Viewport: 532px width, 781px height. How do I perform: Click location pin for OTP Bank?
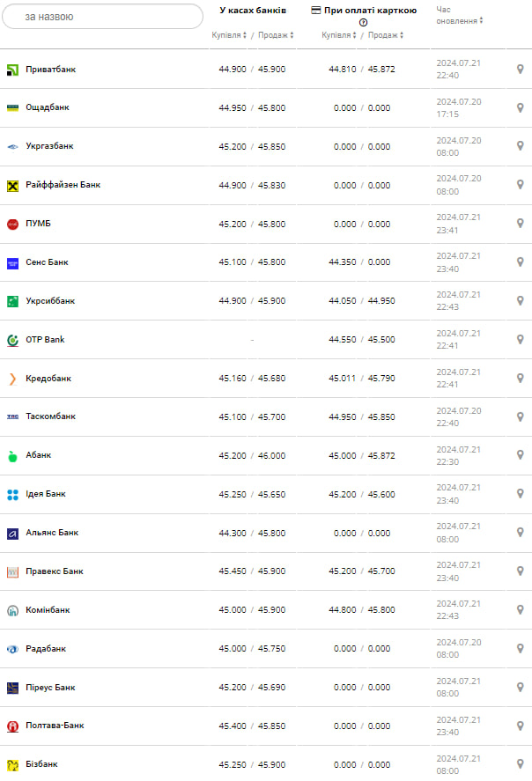[520, 339]
